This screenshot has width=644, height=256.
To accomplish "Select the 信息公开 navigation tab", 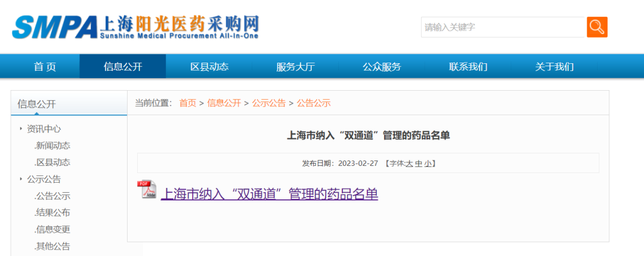I will tap(123, 67).
